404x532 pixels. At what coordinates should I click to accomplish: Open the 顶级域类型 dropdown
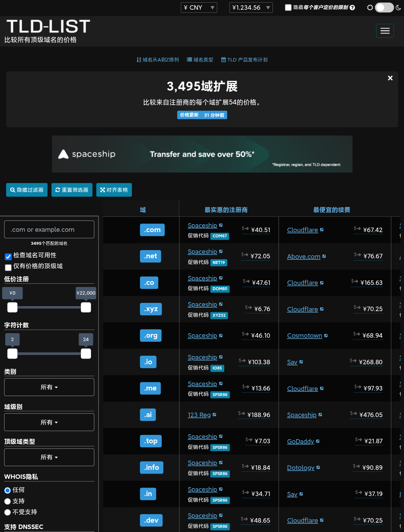point(49,457)
